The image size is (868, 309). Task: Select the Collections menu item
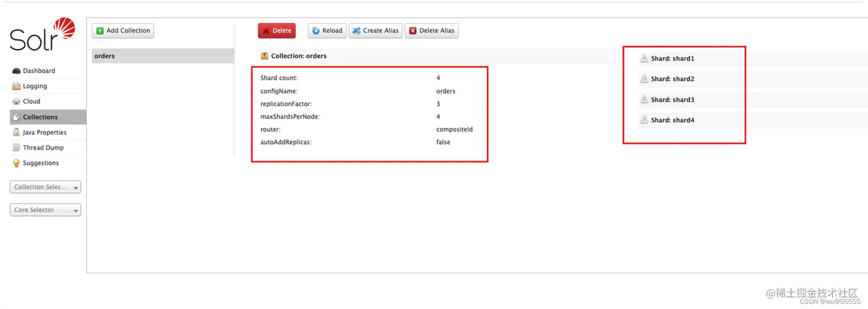coord(48,117)
